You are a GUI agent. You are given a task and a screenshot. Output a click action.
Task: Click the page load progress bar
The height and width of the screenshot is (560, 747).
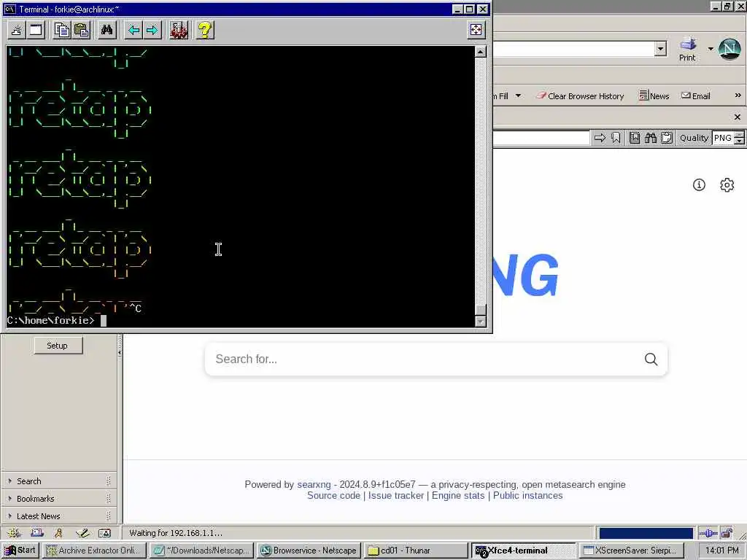click(x=646, y=533)
